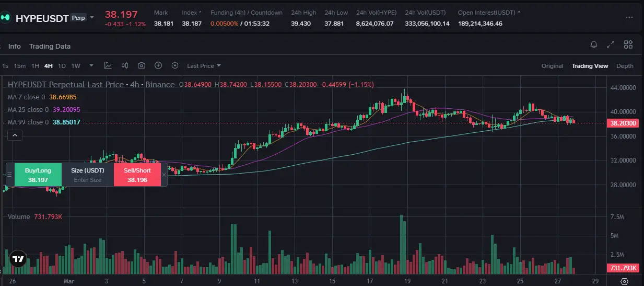
Task: Switch to Depth chart view
Action: (625, 66)
